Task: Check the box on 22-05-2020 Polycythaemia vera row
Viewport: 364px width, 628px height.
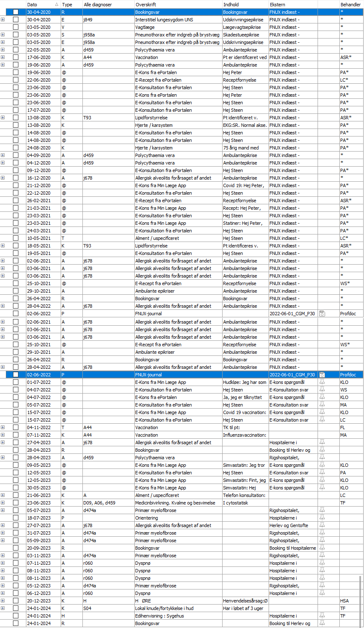Action: coord(15,50)
